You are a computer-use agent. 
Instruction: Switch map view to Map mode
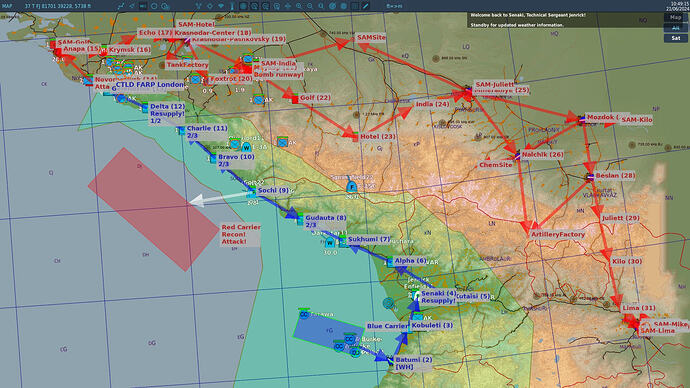click(x=675, y=18)
